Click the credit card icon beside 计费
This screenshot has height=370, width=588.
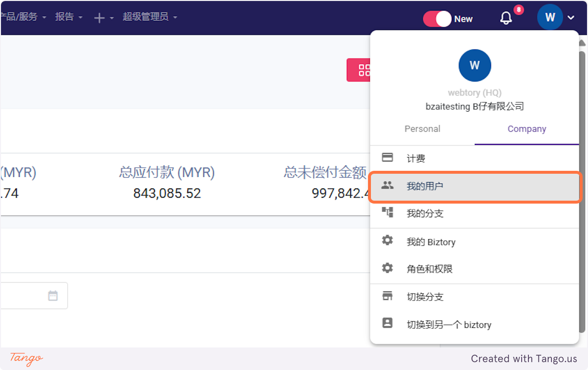387,158
